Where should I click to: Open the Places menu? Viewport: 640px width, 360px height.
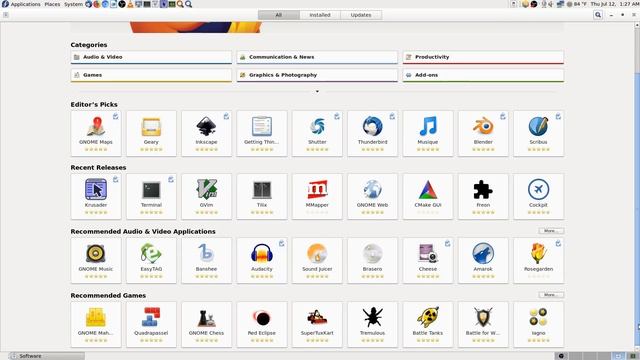point(52,4)
